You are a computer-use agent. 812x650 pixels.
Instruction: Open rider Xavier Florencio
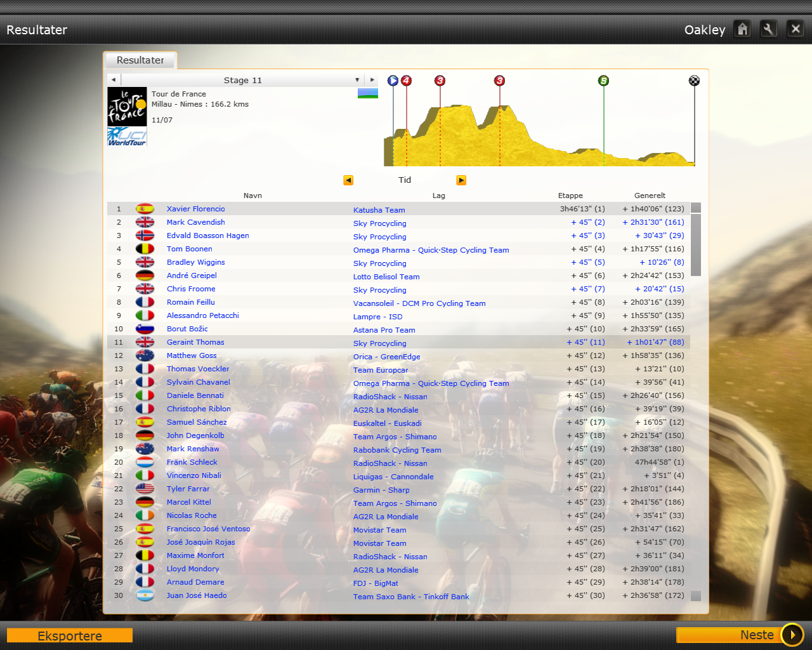(x=195, y=209)
